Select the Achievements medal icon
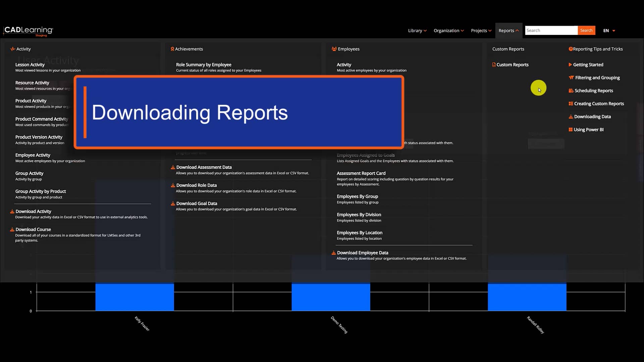 click(x=173, y=49)
